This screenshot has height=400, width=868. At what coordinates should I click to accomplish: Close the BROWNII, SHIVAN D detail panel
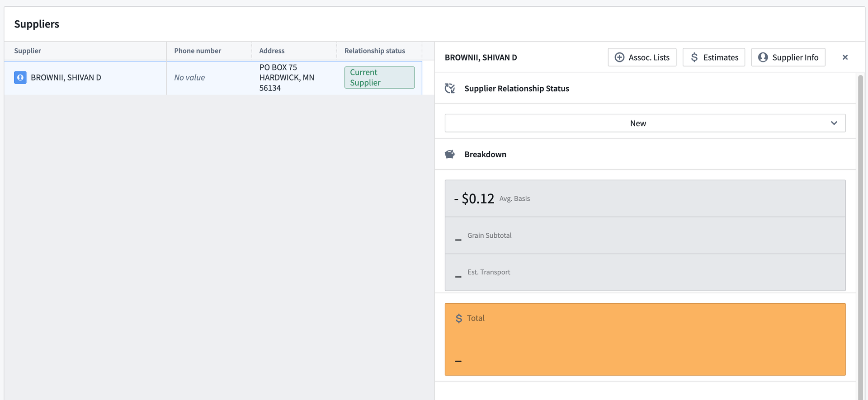coord(844,57)
